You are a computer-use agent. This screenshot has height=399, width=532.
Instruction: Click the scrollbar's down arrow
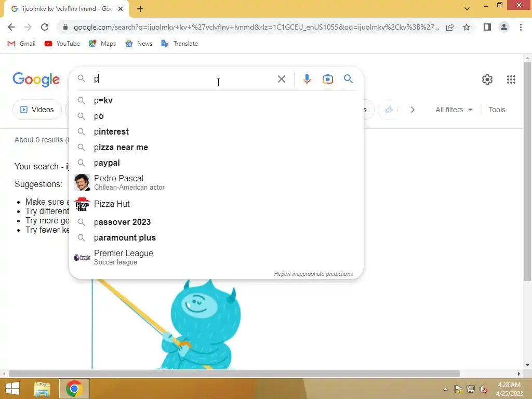[527, 365]
